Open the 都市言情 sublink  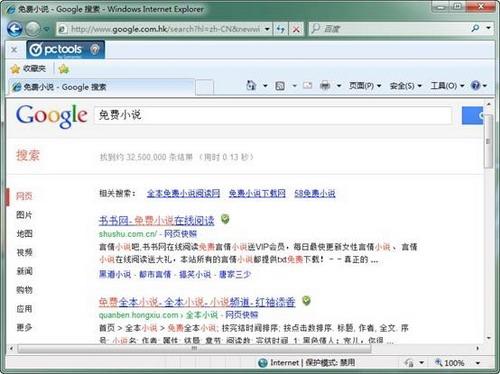[x=155, y=274]
